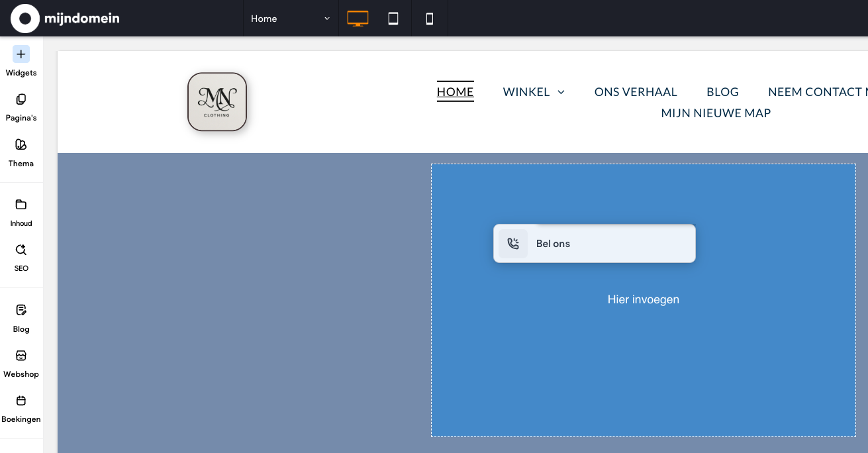
Task: Open the Pagina's pages icon
Action: coord(21,99)
